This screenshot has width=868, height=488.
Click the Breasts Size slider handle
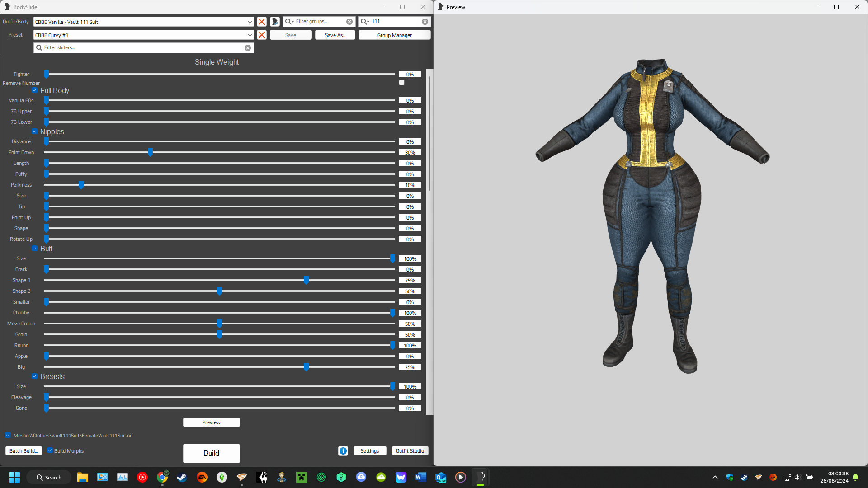coord(392,386)
